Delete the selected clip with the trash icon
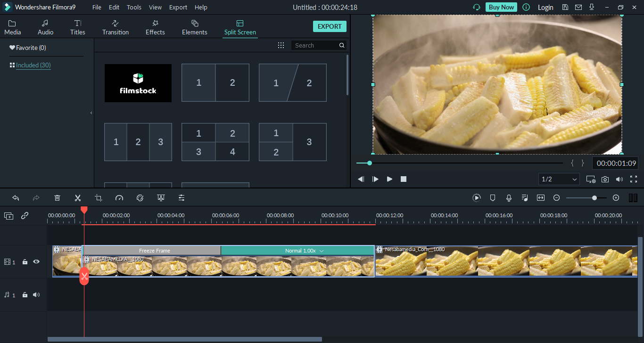The width and height of the screenshot is (644, 343). 57,198
